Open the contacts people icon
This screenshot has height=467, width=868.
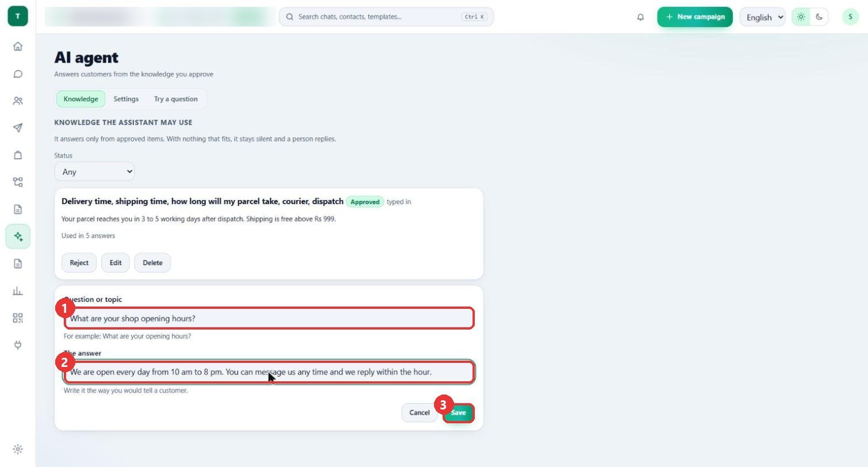click(x=18, y=101)
